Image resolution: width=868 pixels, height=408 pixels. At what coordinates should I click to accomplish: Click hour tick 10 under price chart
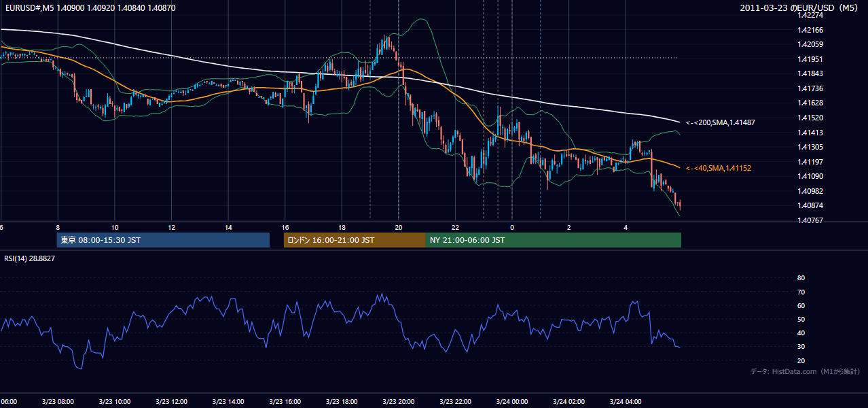click(x=115, y=227)
